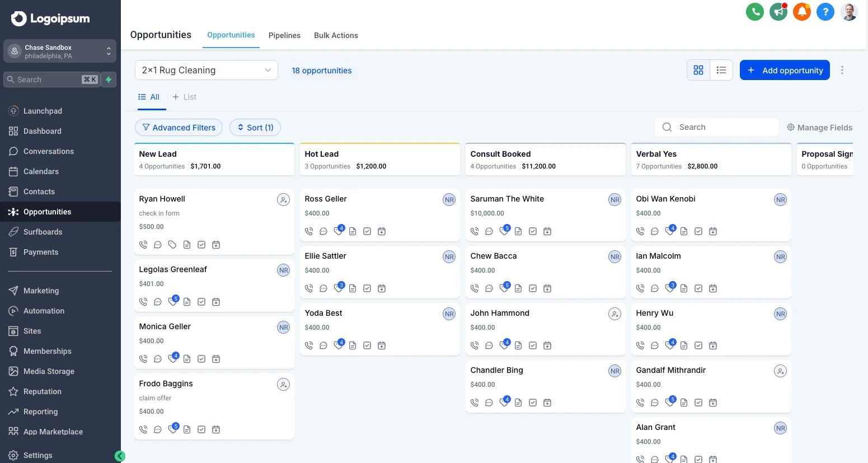Open the user profile avatar
Screen dimensions: 868x463
(x=849, y=11)
